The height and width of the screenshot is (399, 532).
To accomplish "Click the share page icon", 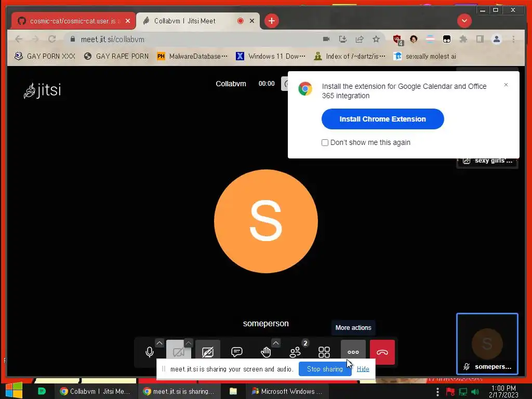I will (x=360, y=39).
